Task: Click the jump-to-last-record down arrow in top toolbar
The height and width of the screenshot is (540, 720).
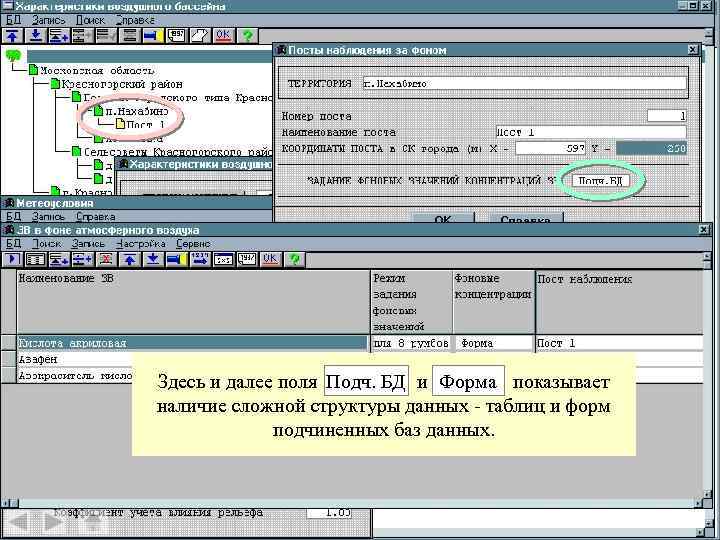Action: (36, 35)
